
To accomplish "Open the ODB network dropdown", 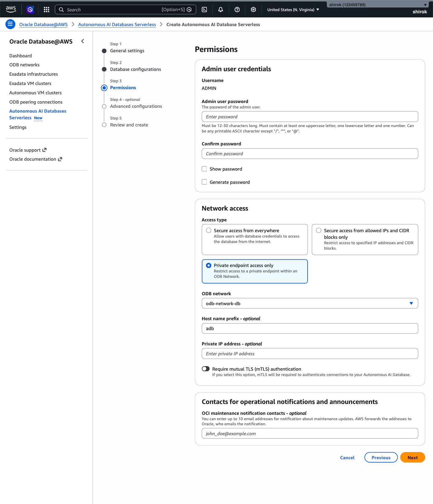I will click(310, 303).
